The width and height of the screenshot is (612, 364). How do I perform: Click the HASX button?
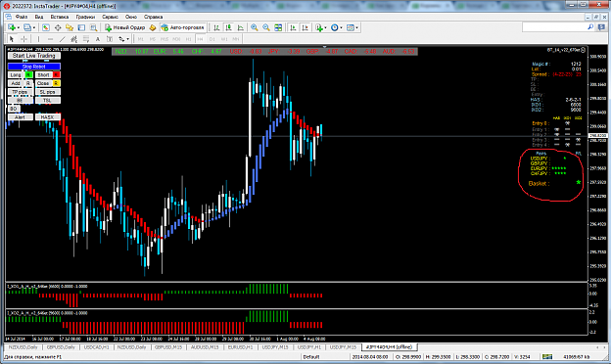48,117
